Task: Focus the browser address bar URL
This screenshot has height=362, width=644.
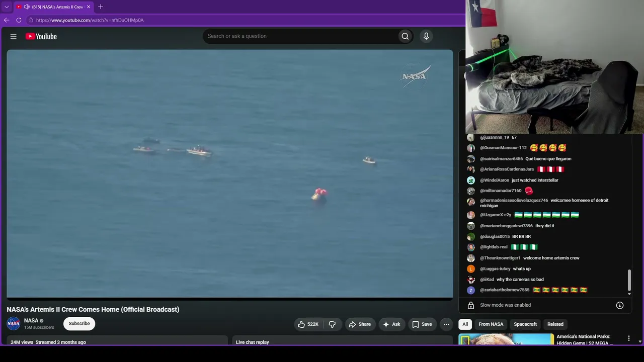Action: click(90, 20)
